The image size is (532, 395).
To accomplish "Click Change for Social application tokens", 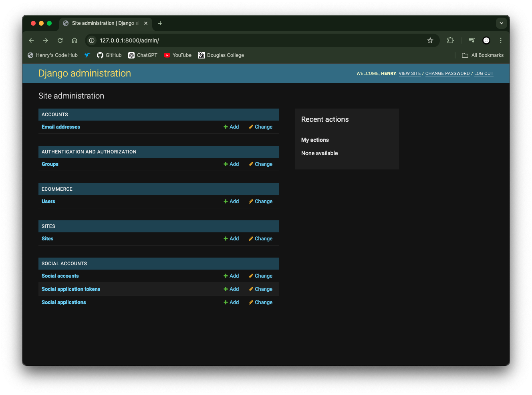I will (x=260, y=289).
